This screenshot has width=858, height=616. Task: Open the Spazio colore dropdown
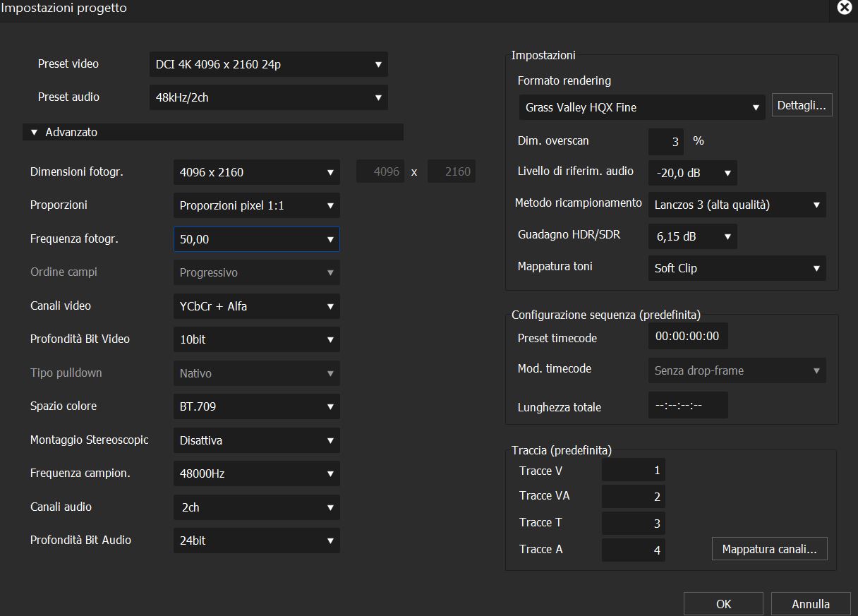coord(256,406)
